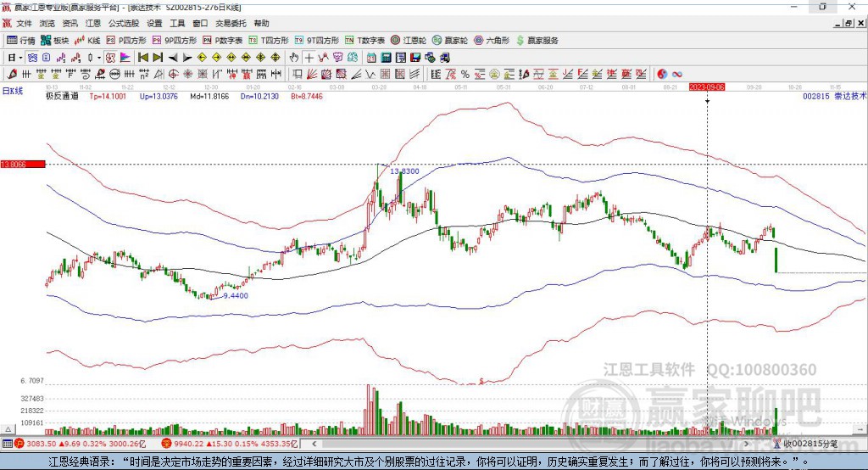Click the yin-yang red blue icon
Screen dimensions: 868x470
[662, 74]
